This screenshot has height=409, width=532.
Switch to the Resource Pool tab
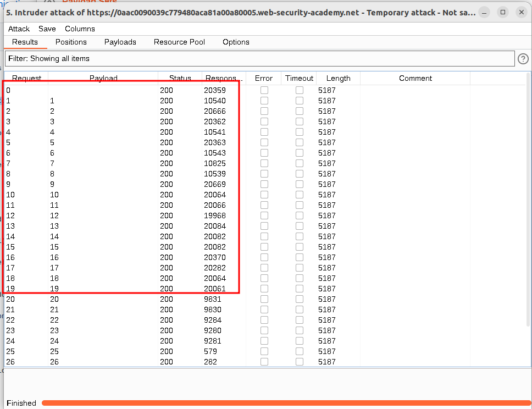[179, 42]
